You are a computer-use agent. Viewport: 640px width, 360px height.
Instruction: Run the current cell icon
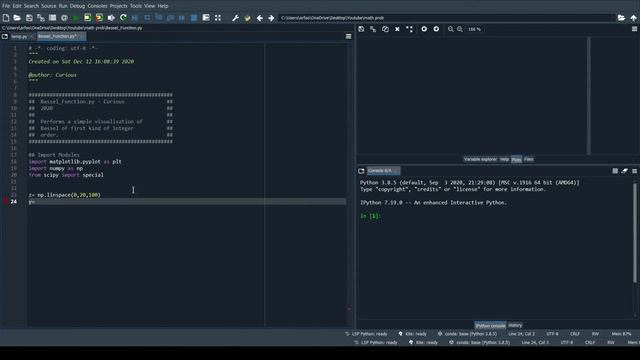click(x=87, y=18)
